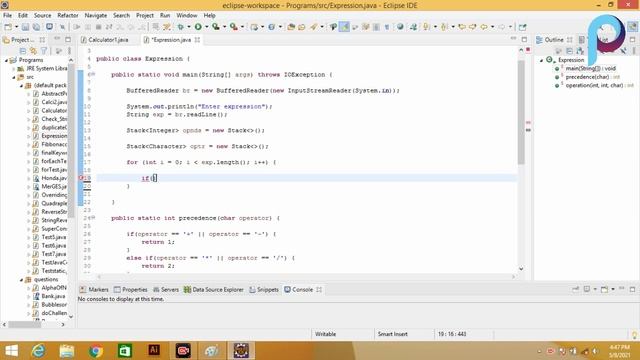Expand the JRE System Library node
This screenshot has width=640, height=360.
point(14,69)
